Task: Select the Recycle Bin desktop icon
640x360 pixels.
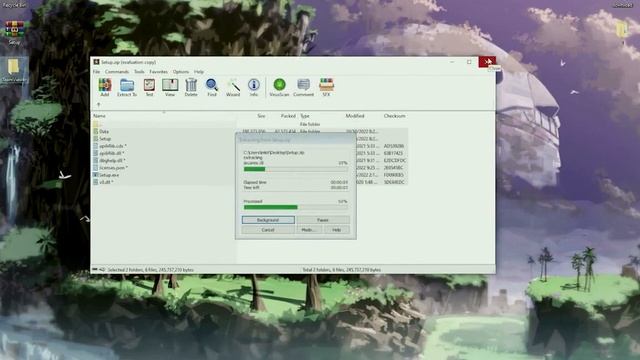Action: (x=14, y=5)
